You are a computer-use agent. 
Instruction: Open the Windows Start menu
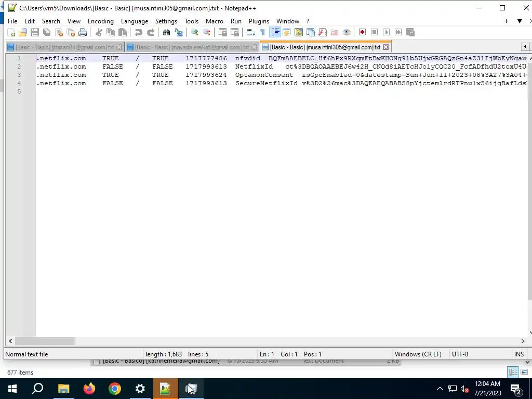[x=12, y=389]
